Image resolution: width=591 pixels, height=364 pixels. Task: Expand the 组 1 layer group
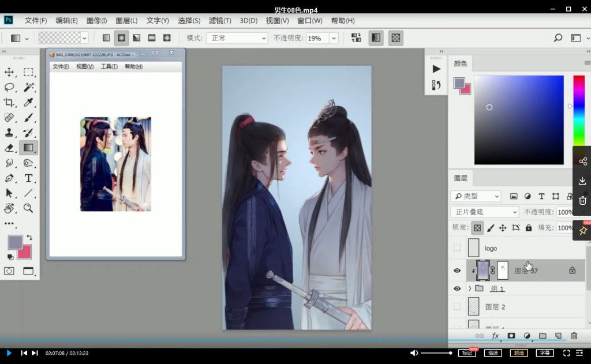(x=470, y=288)
